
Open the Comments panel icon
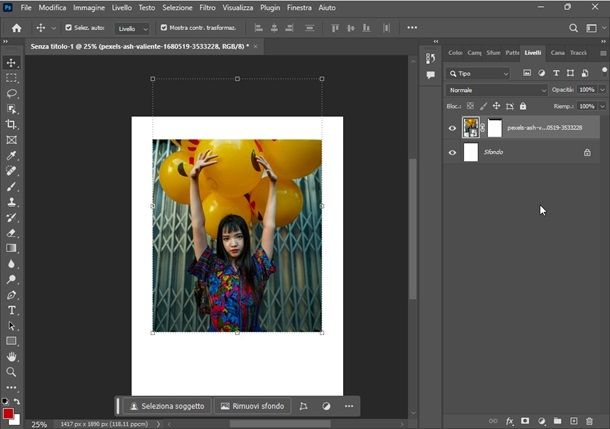[x=430, y=75]
